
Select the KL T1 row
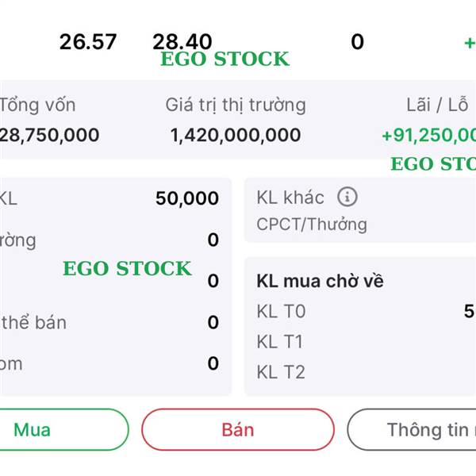[366, 342]
